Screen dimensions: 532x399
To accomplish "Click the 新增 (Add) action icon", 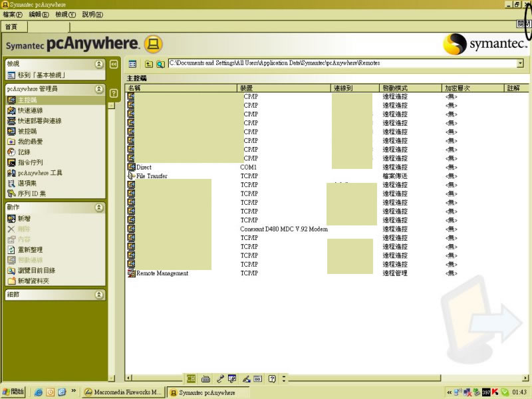I will click(x=11, y=219).
